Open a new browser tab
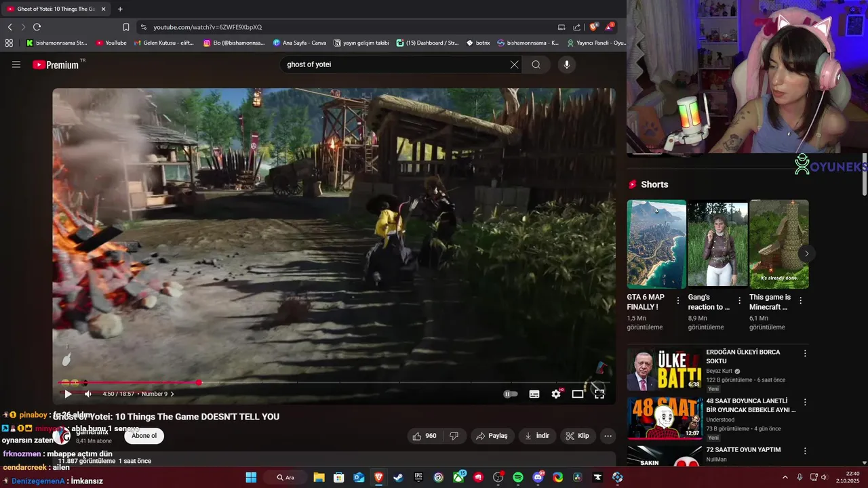 120,9
